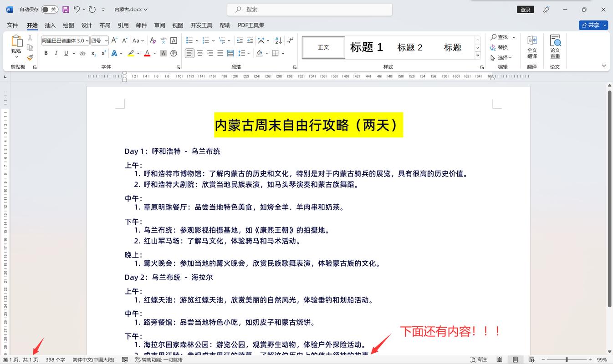Switch to the Layout (布局) tab
613x364 pixels.
point(105,25)
